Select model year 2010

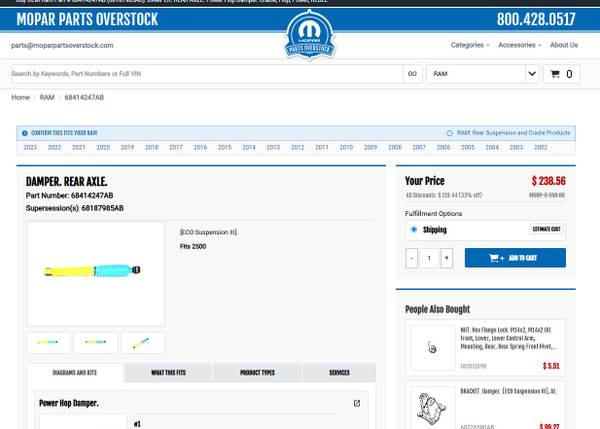point(346,148)
